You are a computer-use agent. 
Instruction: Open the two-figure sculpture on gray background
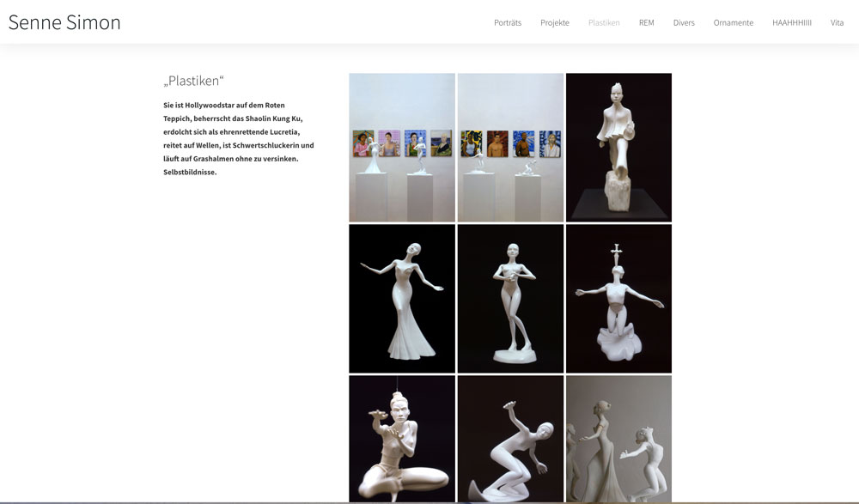point(618,438)
